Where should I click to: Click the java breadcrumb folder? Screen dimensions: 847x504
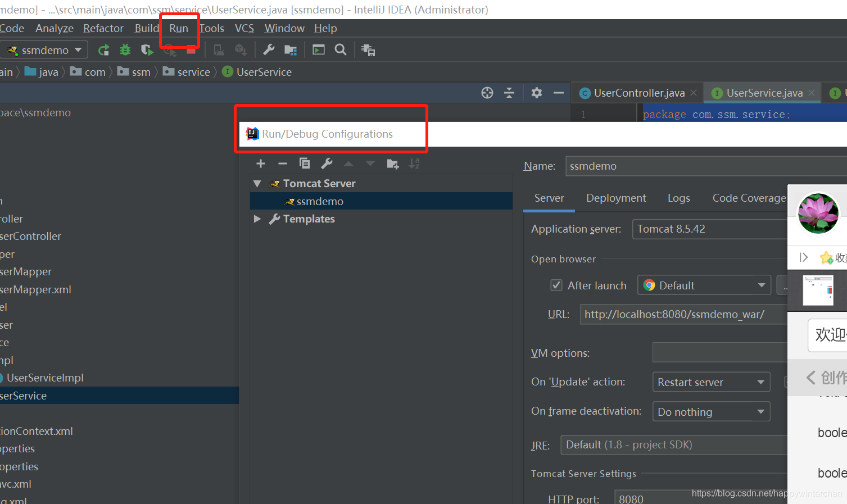42,72
